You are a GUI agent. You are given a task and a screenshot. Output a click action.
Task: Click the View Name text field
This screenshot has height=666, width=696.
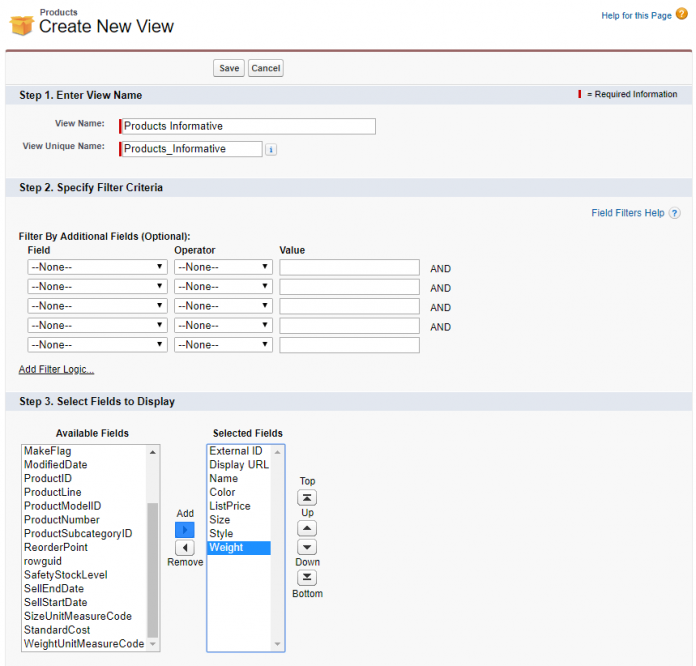click(247, 126)
